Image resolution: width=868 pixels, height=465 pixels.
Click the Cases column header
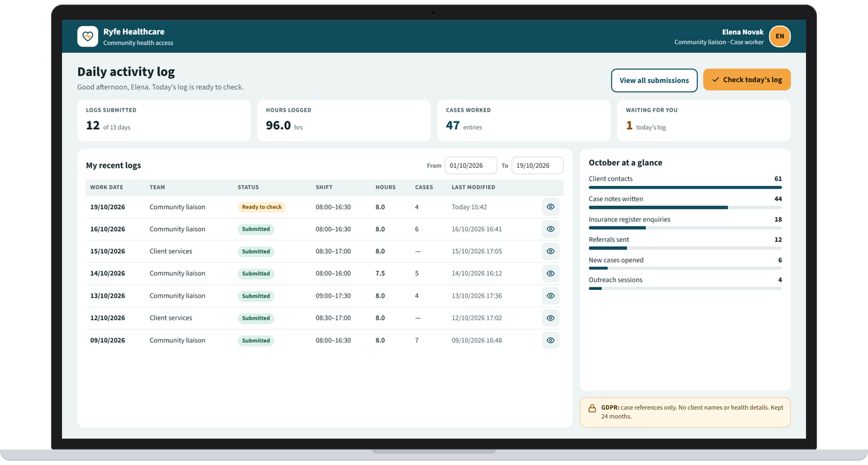(424, 187)
